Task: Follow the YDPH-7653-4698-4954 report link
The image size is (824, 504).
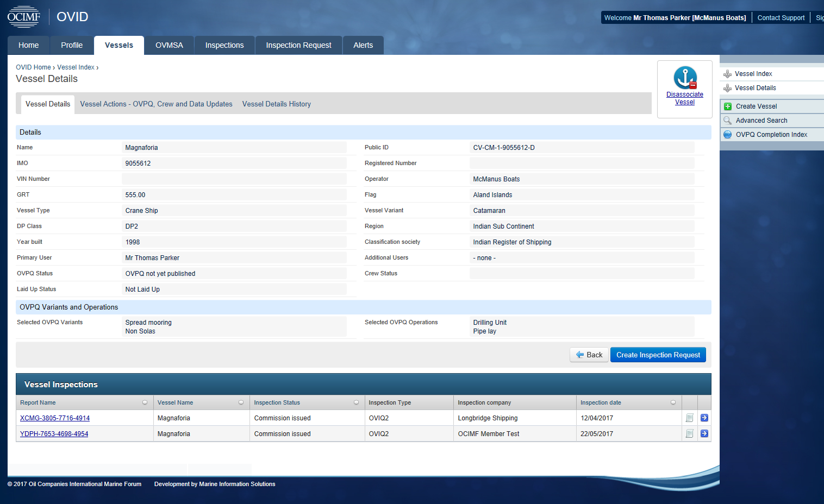Action: click(x=54, y=433)
